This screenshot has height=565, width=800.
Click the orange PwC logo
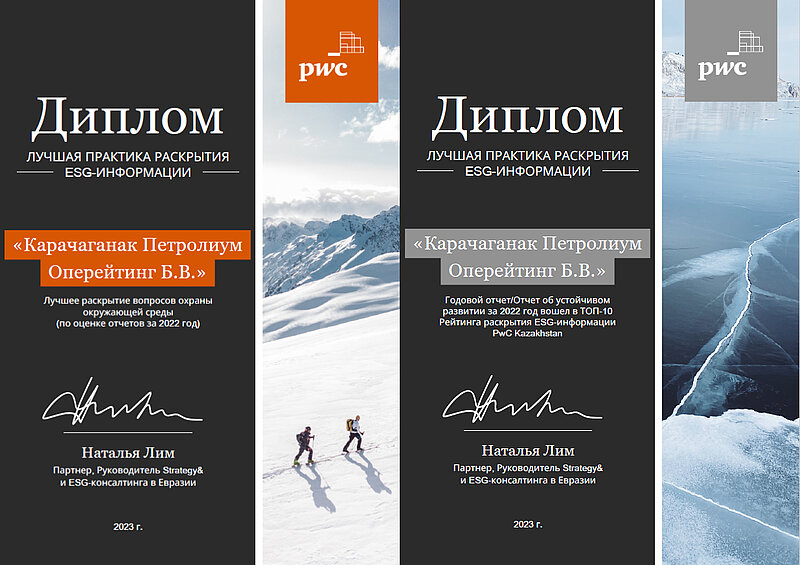(x=332, y=51)
